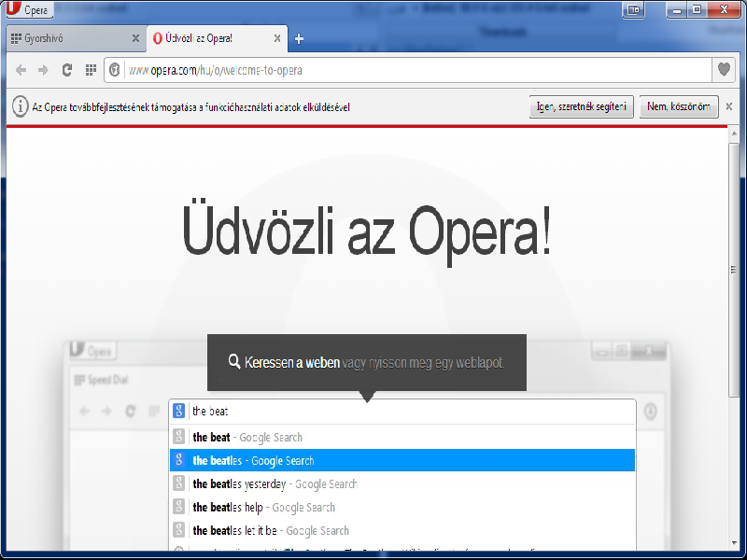Go forward with the forward arrow

[x=43, y=70]
